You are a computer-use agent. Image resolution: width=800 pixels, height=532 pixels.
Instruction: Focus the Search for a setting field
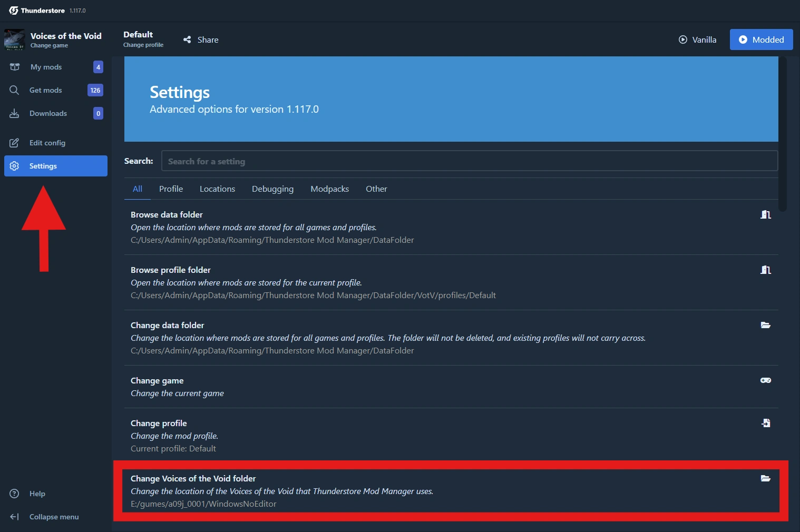pos(470,161)
